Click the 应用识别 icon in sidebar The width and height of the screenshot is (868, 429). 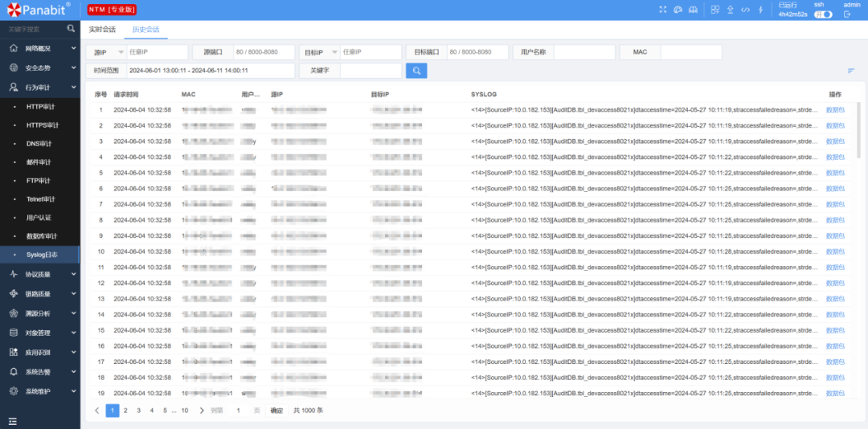click(14, 352)
